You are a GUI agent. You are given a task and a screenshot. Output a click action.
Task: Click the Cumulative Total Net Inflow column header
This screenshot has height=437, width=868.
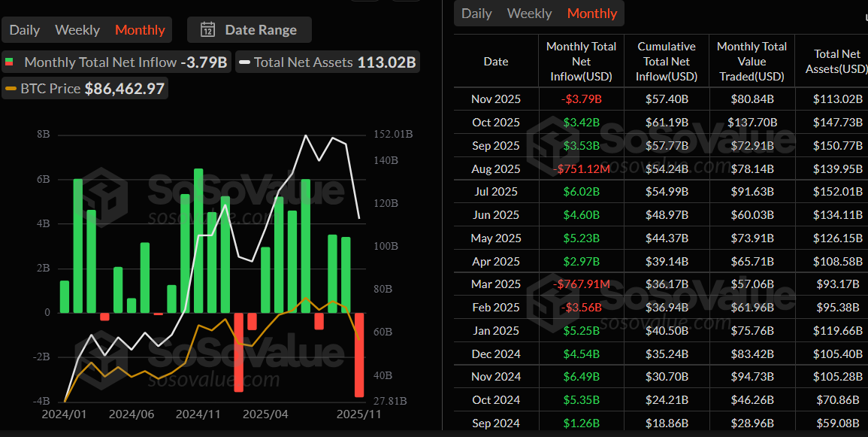[667, 62]
